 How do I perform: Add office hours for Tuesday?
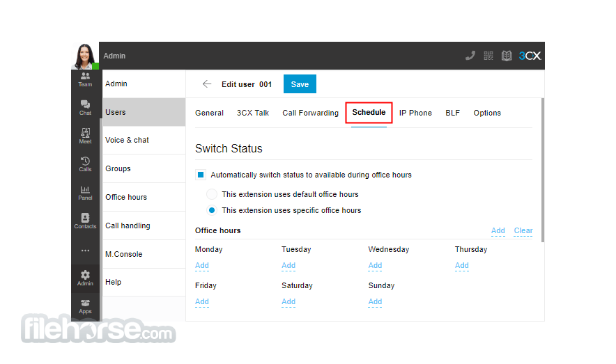[288, 266]
